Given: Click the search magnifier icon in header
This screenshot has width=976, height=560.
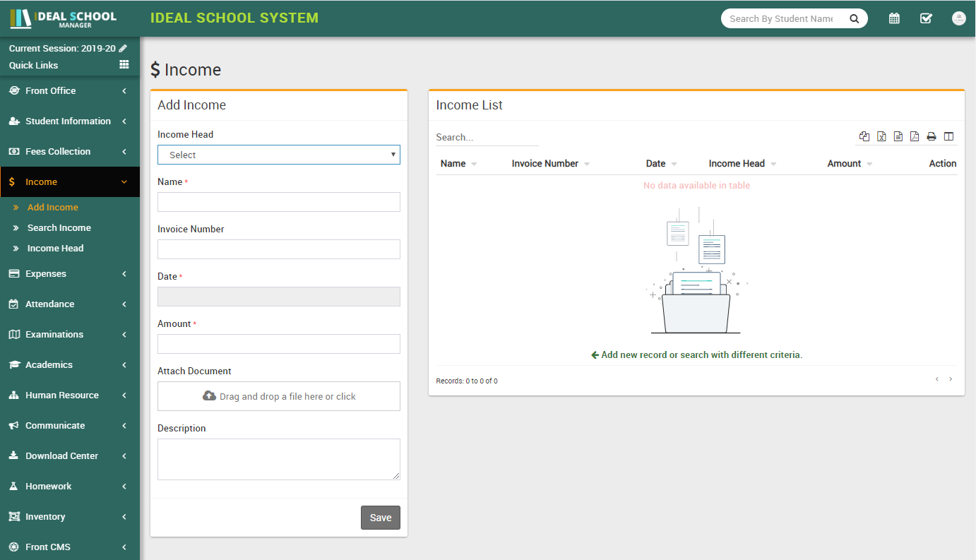Looking at the screenshot, I should click(x=854, y=19).
